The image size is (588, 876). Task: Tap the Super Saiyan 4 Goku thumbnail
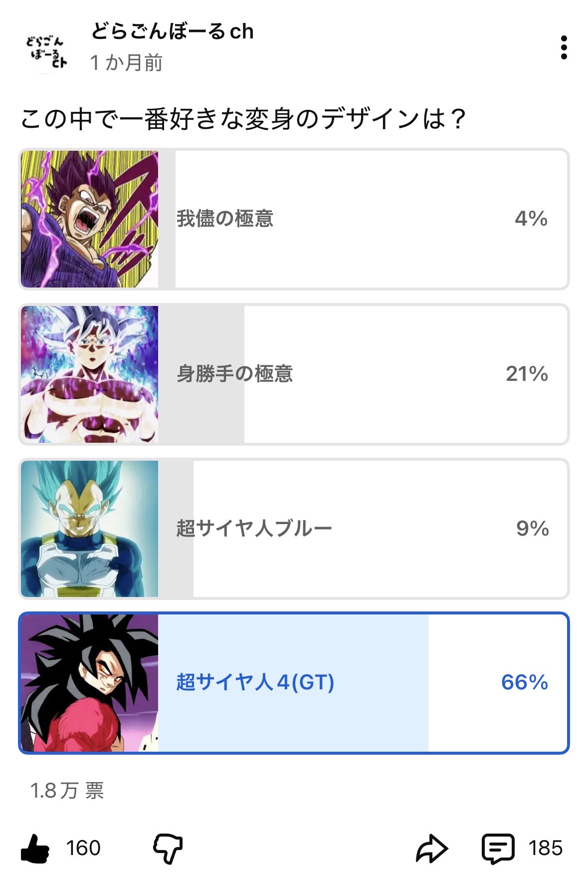click(x=90, y=683)
